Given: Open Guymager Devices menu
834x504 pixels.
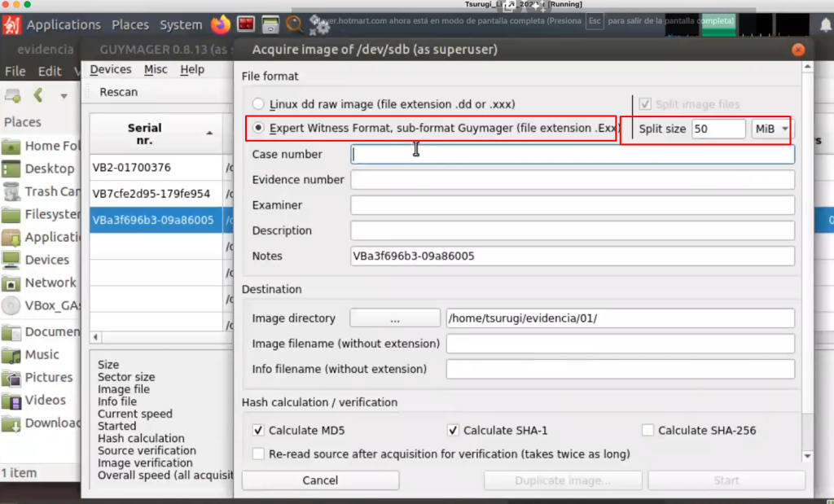Looking at the screenshot, I should [x=110, y=70].
